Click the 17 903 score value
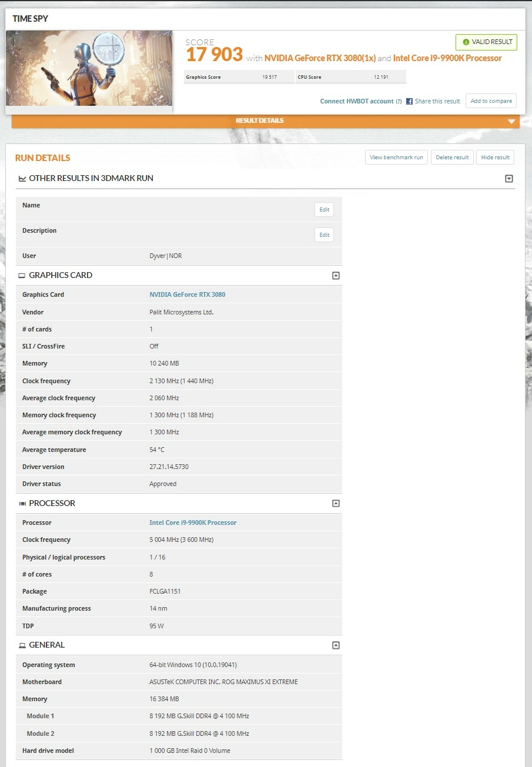 [214, 55]
